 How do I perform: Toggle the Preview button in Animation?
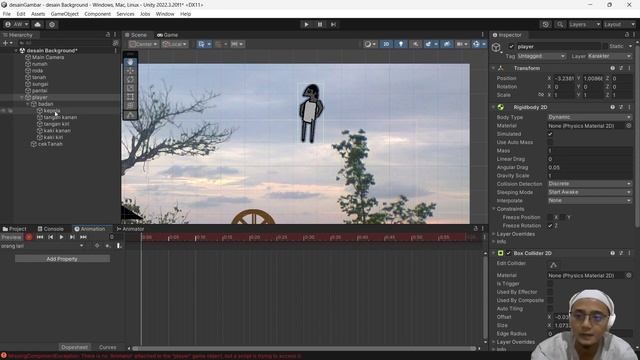[x=11, y=237]
